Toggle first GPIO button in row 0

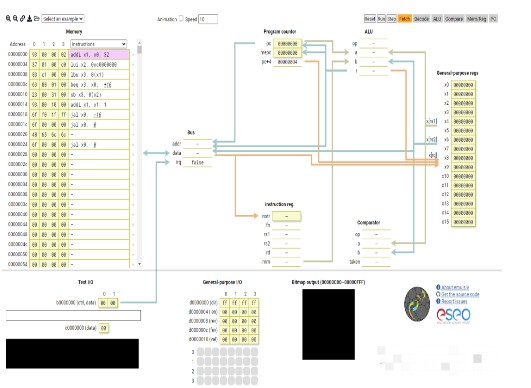200,352
